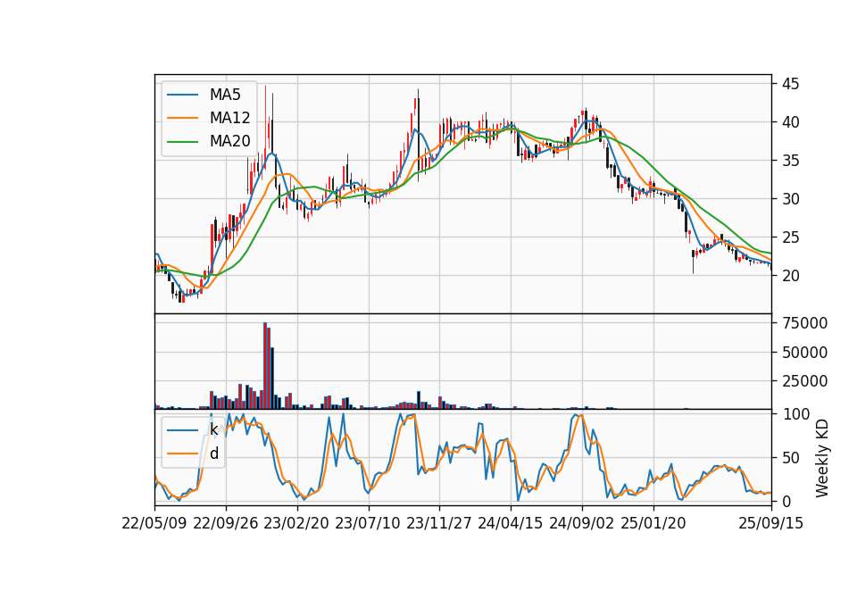Click the price axis value 40

point(790,122)
